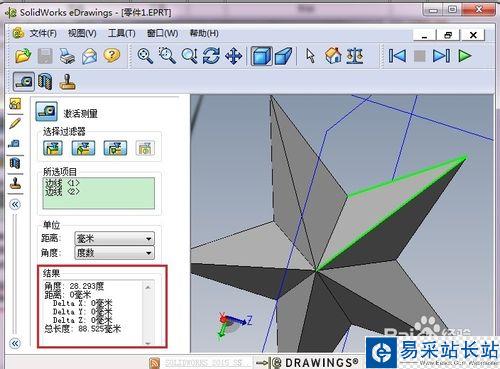The height and width of the screenshot is (369, 500).
Task: Click the top sidebar sheets icon
Action: pyautogui.click(x=15, y=104)
